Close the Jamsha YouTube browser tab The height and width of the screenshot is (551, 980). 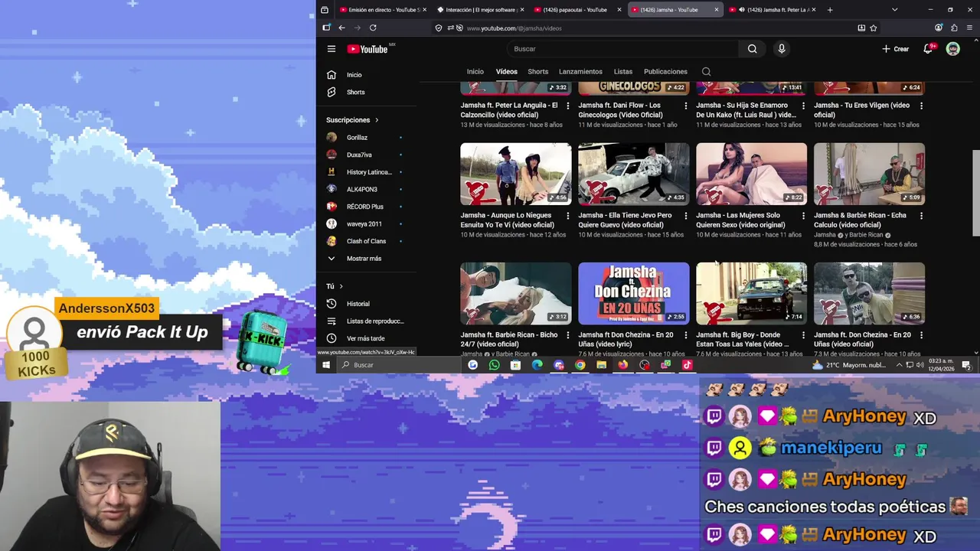pyautogui.click(x=717, y=10)
